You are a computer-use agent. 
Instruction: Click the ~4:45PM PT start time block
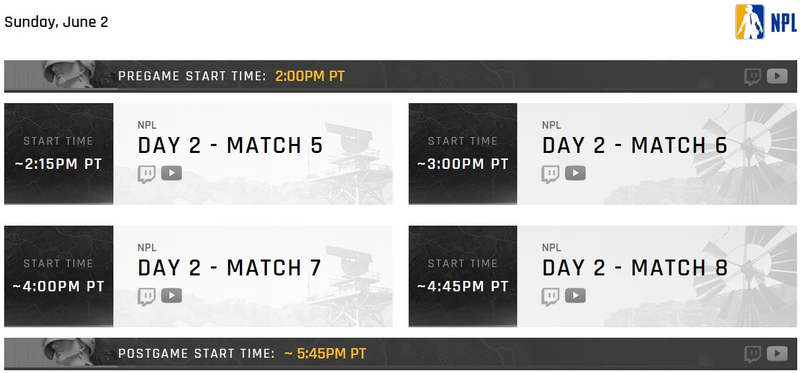[x=463, y=276]
